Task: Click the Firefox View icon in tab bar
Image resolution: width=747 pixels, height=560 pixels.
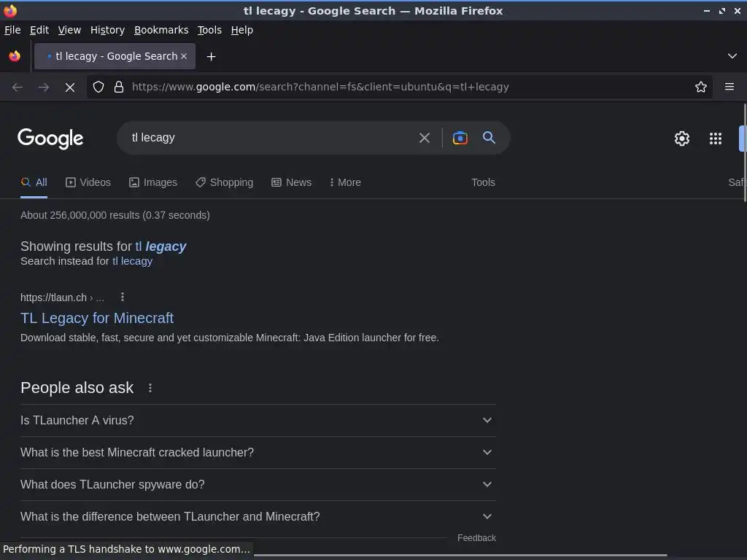Action: click(15, 56)
